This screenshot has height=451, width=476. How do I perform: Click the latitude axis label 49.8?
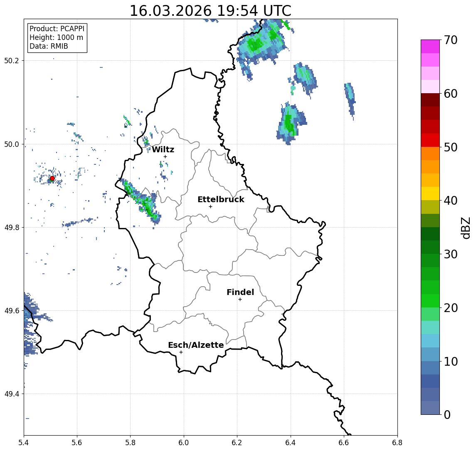pos(12,227)
